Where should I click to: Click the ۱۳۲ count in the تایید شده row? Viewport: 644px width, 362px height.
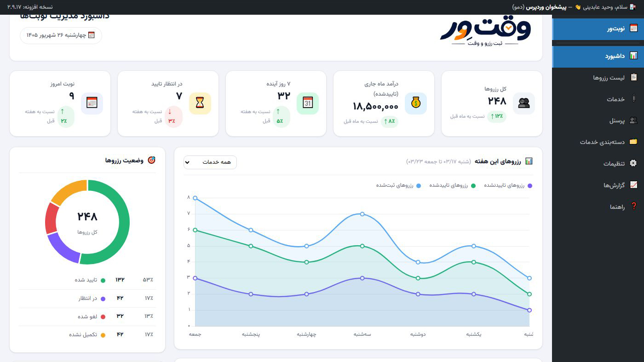click(120, 280)
